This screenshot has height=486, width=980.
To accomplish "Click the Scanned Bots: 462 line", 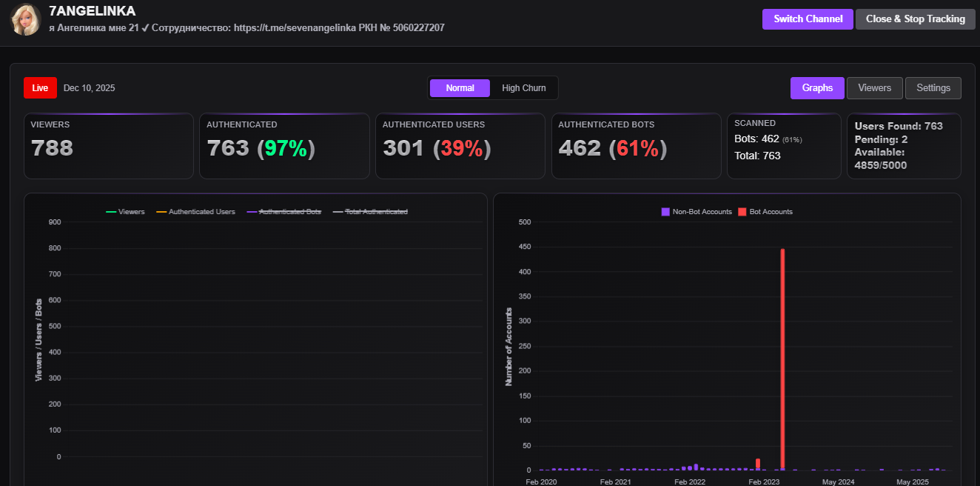I will [768, 139].
